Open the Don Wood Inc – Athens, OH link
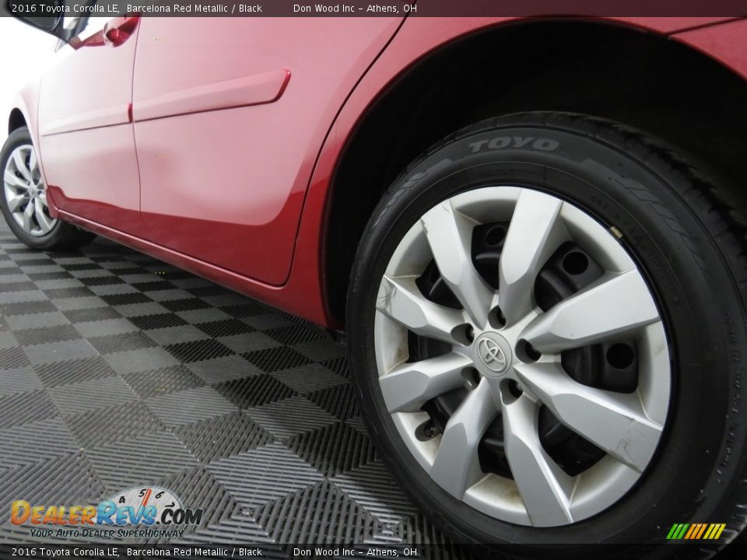This screenshot has height=560, width=747. tap(353, 9)
